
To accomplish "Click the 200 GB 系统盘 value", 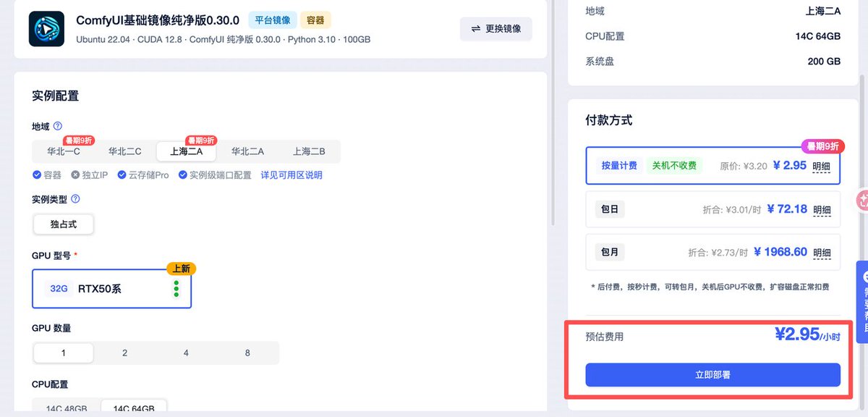I will point(824,62).
